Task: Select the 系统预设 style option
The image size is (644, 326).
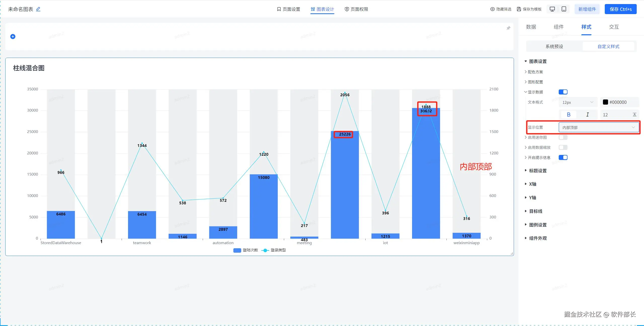Action: click(x=554, y=46)
